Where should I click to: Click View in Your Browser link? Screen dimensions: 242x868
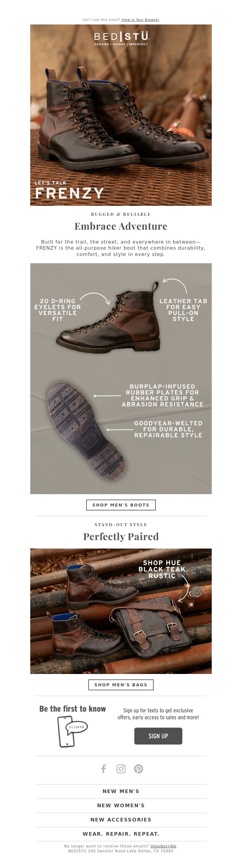tap(140, 20)
